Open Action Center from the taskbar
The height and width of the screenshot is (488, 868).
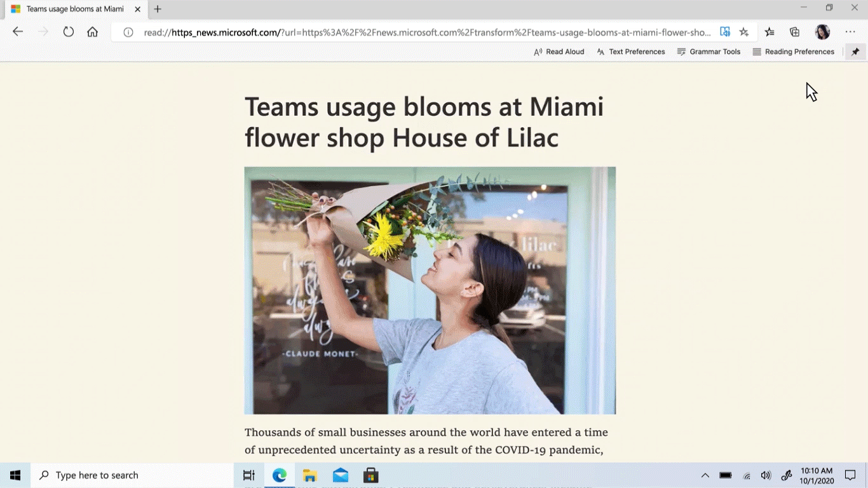point(850,475)
